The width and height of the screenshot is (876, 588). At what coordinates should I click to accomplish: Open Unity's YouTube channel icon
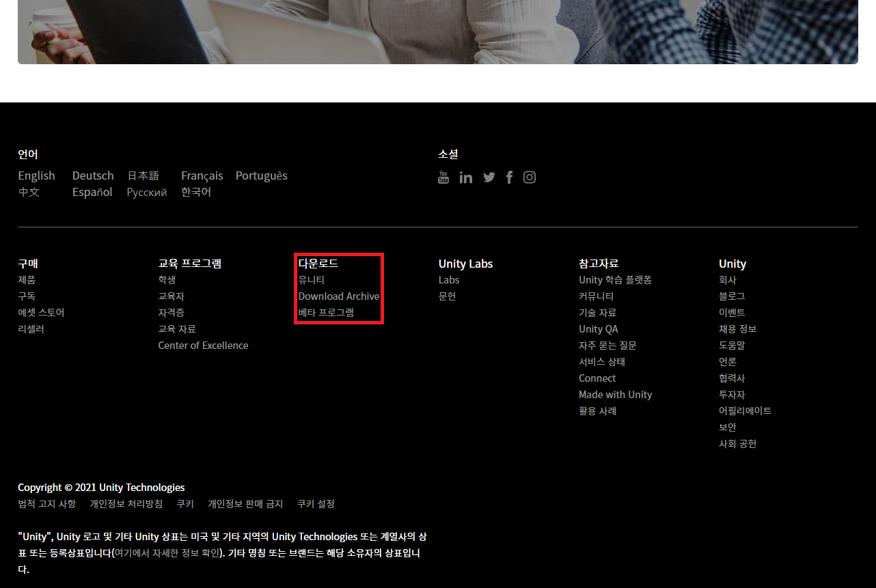pyautogui.click(x=443, y=178)
